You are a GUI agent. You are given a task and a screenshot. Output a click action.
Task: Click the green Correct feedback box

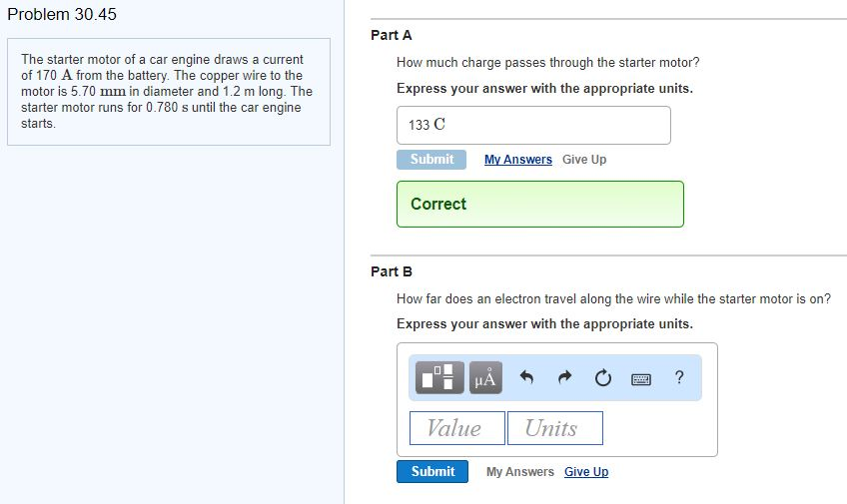pyautogui.click(x=540, y=204)
